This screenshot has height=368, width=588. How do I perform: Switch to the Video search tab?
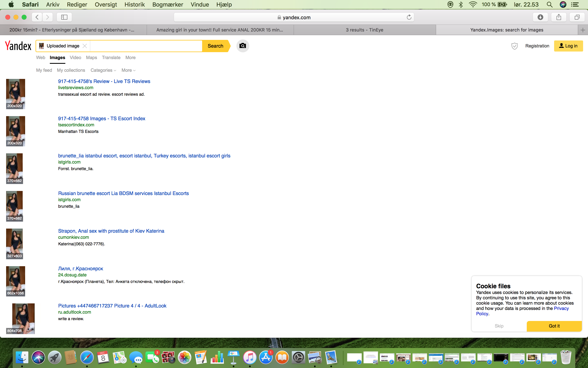pos(75,57)
